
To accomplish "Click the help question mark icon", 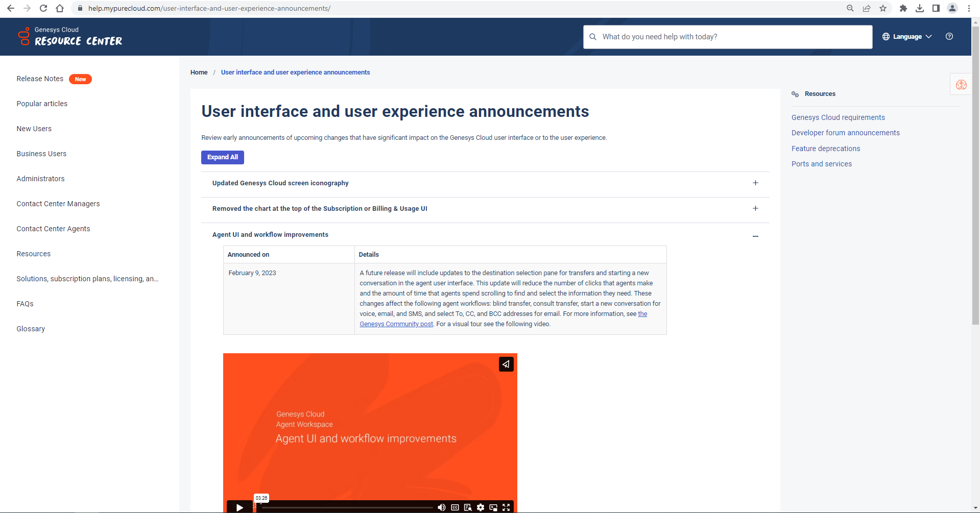I will [x=949, y=37].
